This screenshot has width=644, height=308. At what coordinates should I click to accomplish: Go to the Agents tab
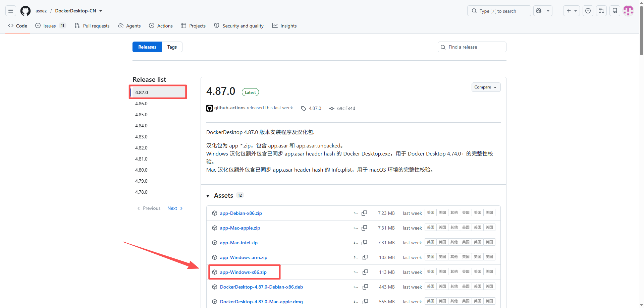coord(129,26)
